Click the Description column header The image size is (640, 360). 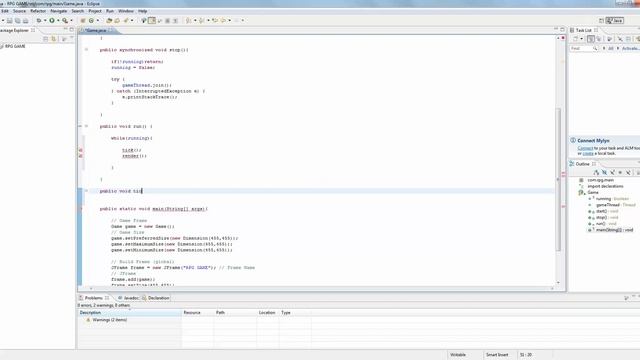pos(130,313)
